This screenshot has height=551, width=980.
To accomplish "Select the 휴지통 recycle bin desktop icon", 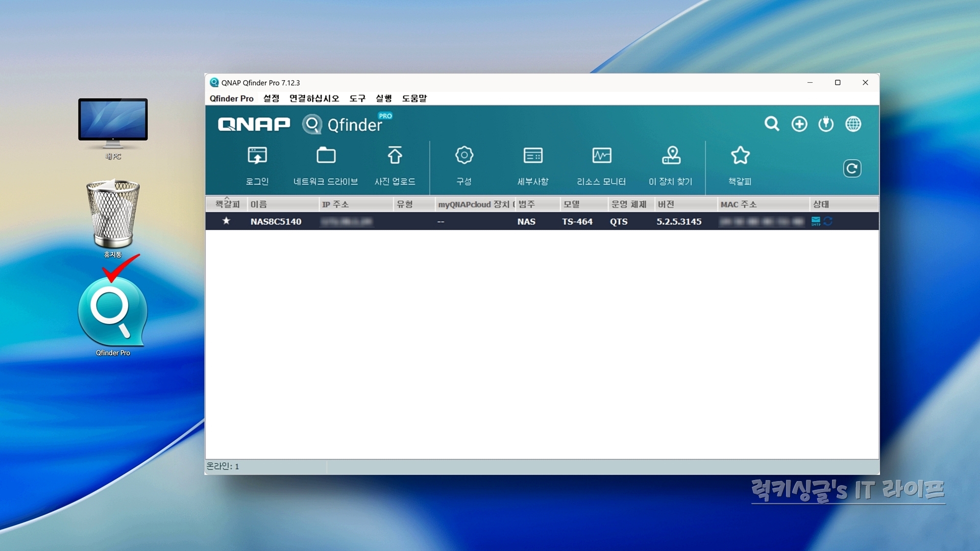I will click(113, 218).
